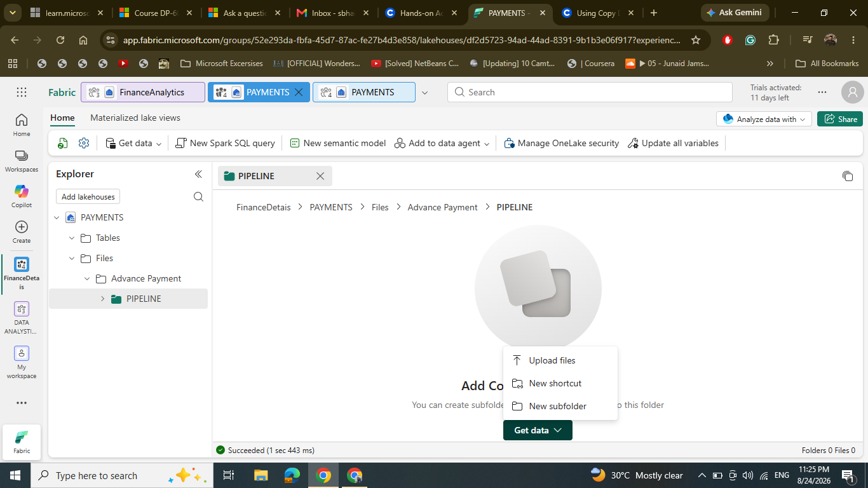Bookmark this page with star icon
Screen dimensions: 868x488
tap(696, 39)
